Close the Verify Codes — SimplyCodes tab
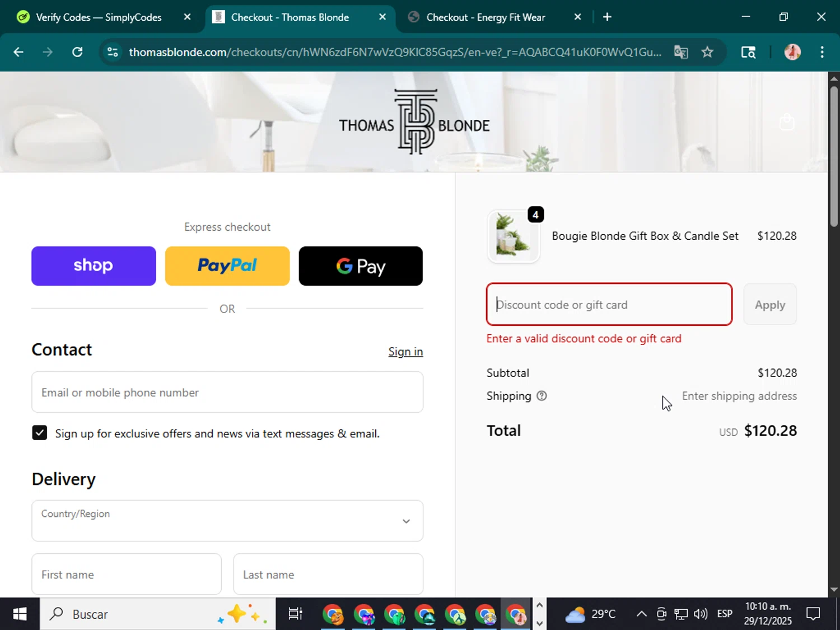Screen dimensions: 840x630 [x=187, y=17]
